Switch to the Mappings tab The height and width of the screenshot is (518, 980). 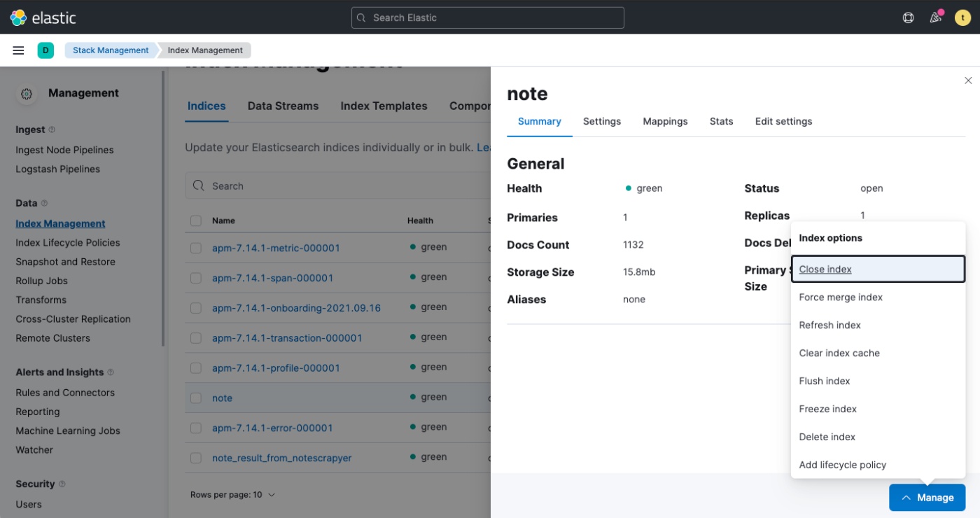665,122
